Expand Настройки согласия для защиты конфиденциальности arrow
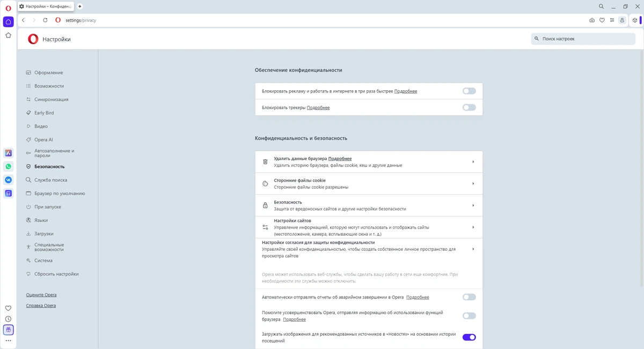The height and width of the screenshot is (349, 644). point(473,249)
